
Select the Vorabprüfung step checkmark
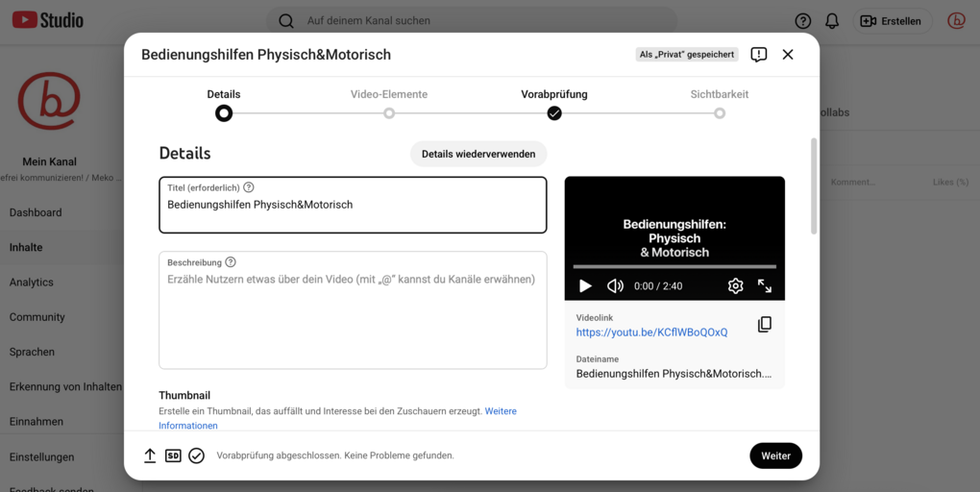tap(554, 112)
